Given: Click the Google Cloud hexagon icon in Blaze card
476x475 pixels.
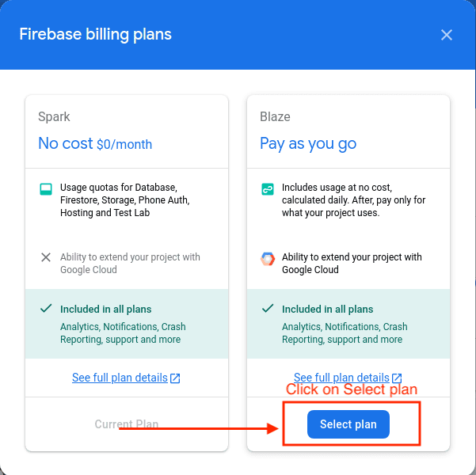Looking at the screenshot, I should (x=268, y=258).
